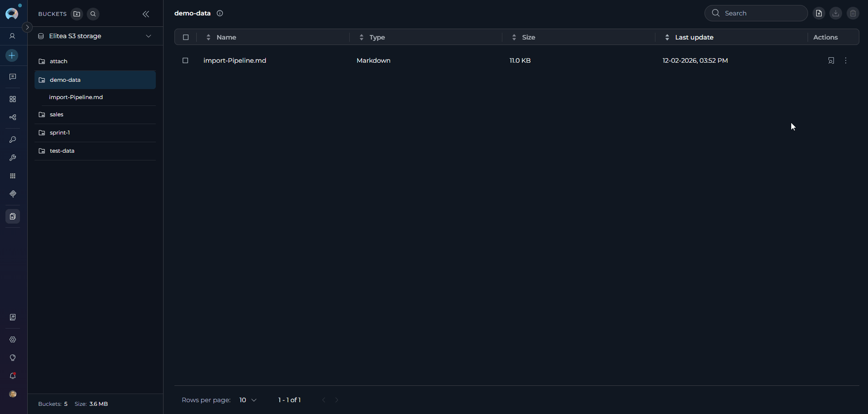Collapse the buckets panel with double chevron
This screenshot has width=868, height=414.
(146, 14)
